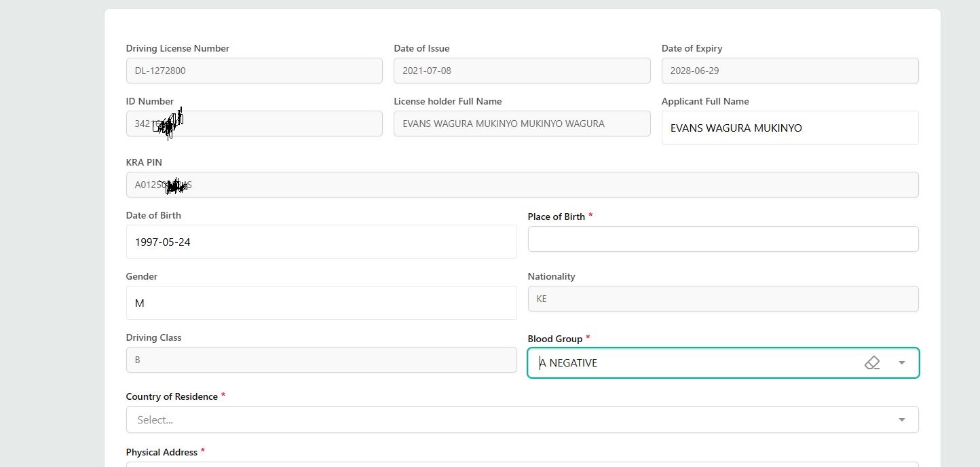The height and width of the screenshot is (467, 980).
Task: Click the License holder Full Name field
Action: pyautogui.click(x=521, y=124)
